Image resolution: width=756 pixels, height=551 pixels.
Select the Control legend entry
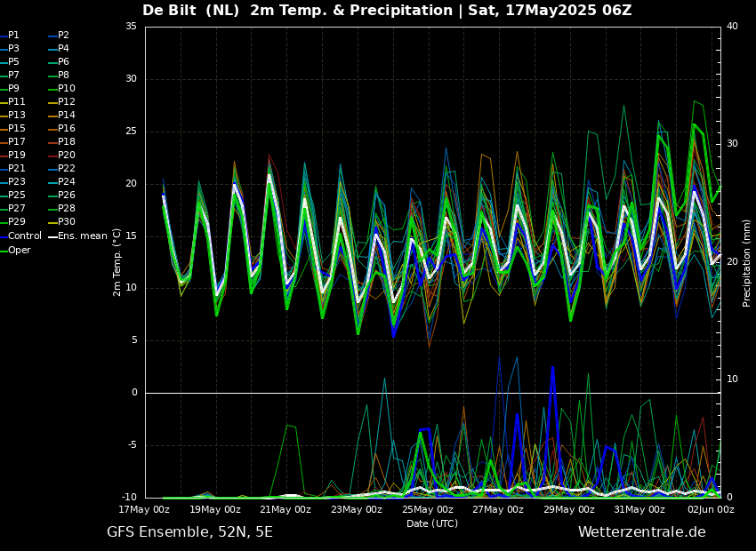pos(24,236)
